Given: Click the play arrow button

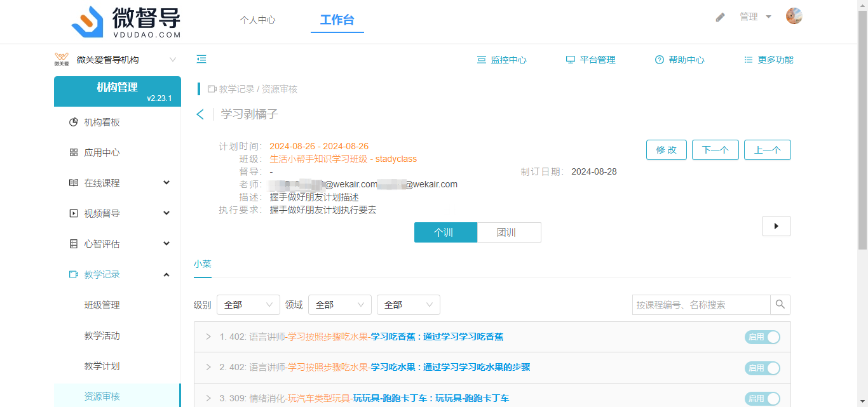Looking at the screenshot, I should click(776, 226).
